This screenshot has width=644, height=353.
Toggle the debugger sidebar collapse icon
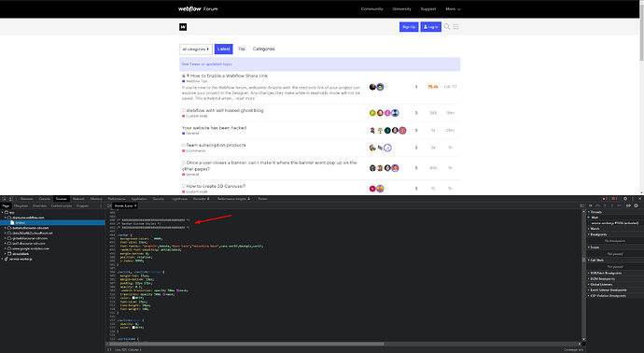[582, 205]
